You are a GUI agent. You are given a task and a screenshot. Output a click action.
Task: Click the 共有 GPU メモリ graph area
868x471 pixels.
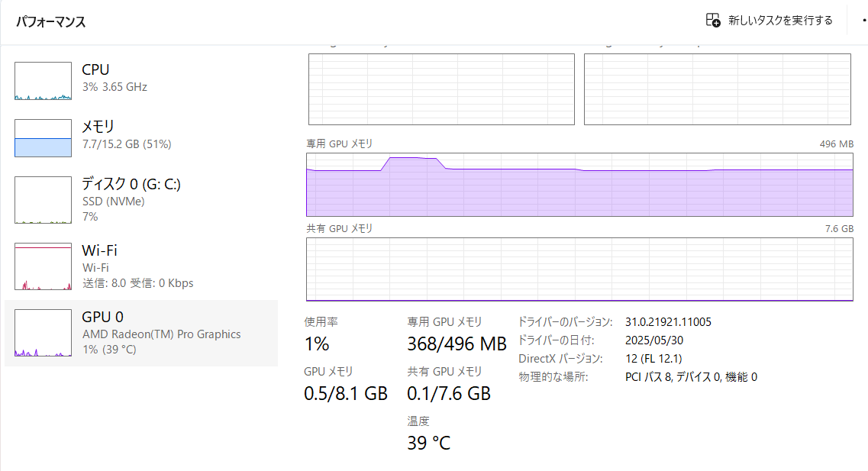[x=579, y=269]
